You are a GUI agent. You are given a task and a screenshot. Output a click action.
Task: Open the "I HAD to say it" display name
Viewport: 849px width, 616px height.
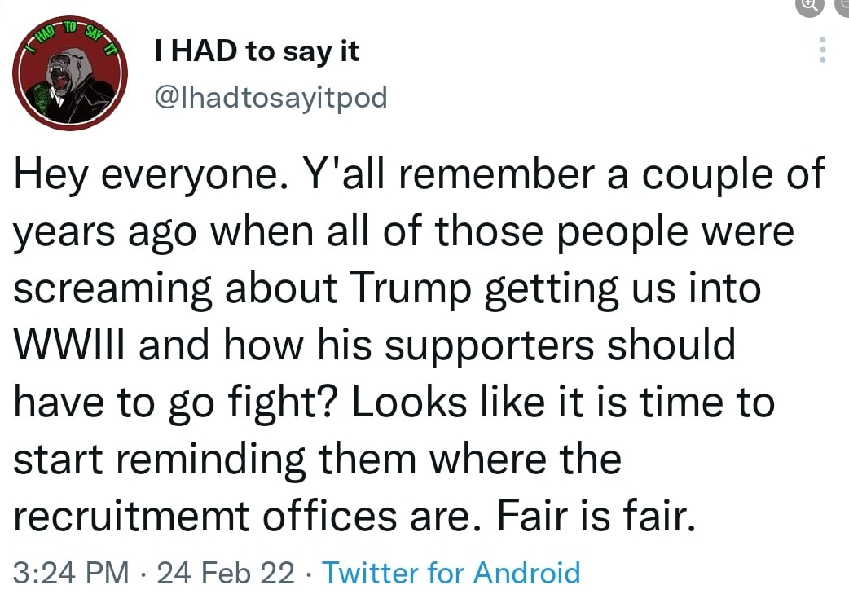[257, 51]
